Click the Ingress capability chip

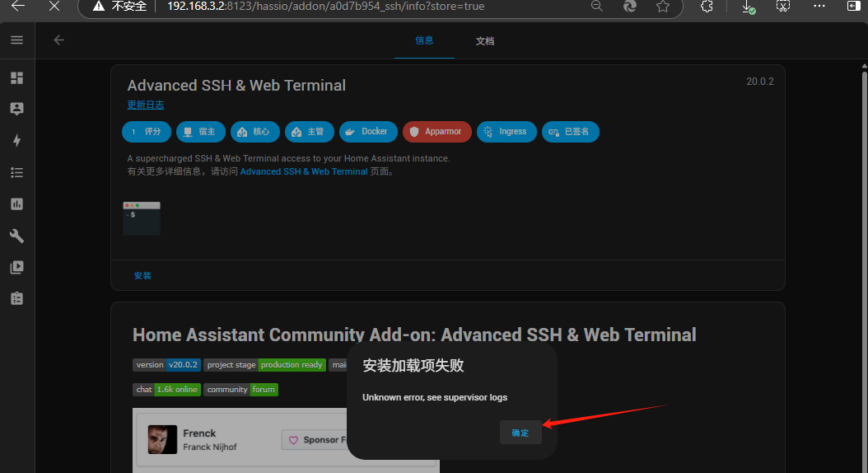506,132
